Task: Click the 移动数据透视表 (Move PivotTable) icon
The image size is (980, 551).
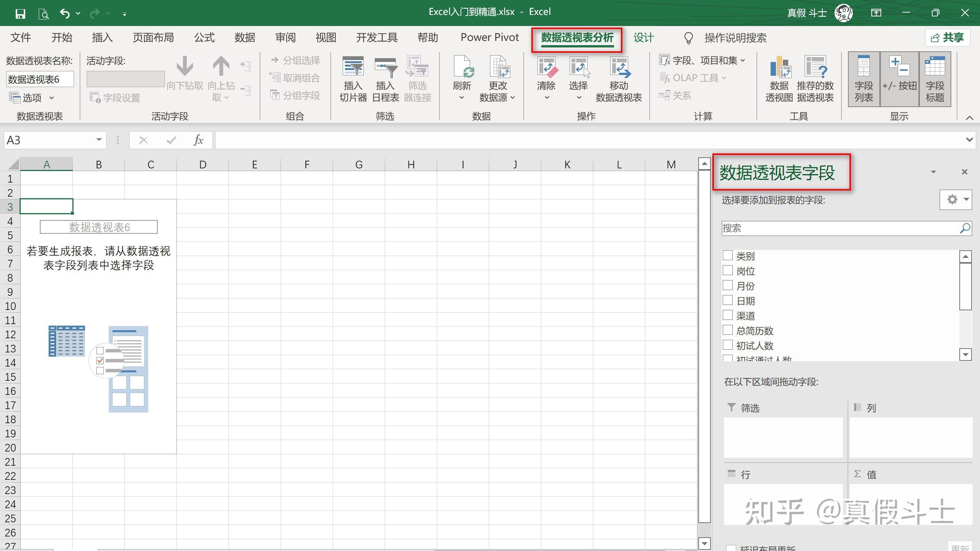Action: [619, 67]
